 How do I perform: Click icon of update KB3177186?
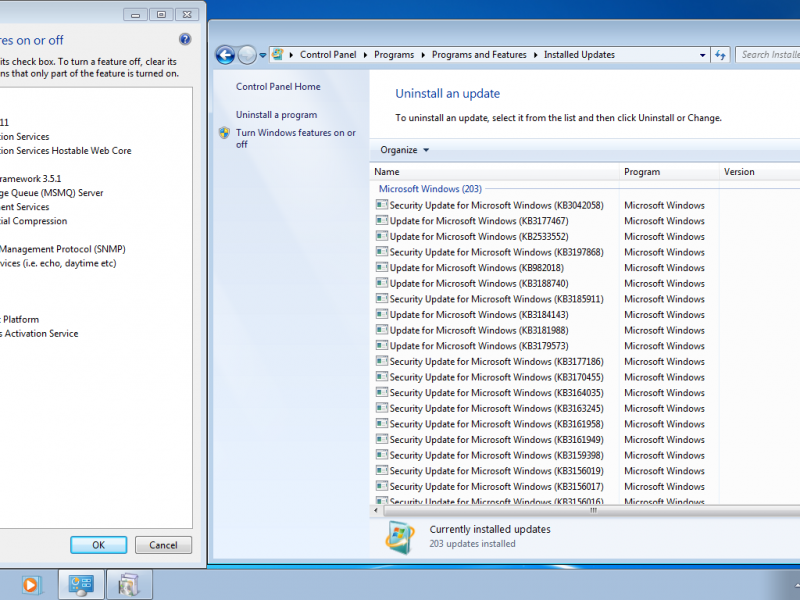(x=382, y=361)
